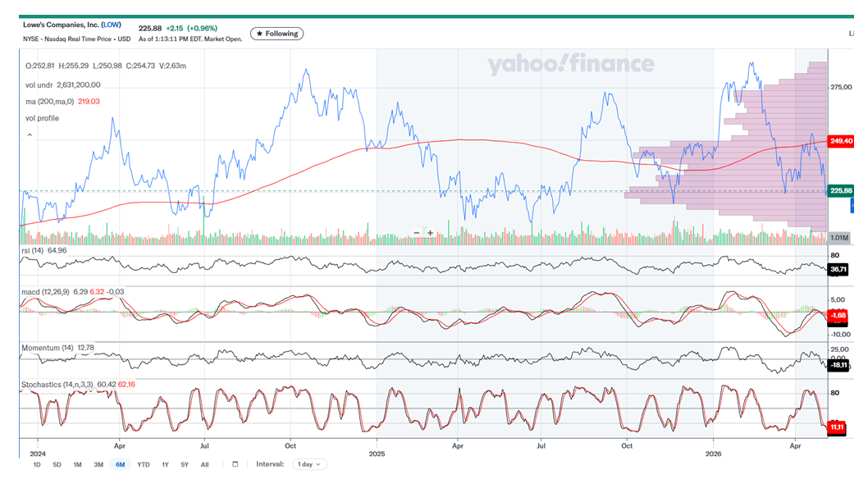Select the 5Y range tab
Screen dimensions: 868x488
pyautogui.click(x=185, y=465)
